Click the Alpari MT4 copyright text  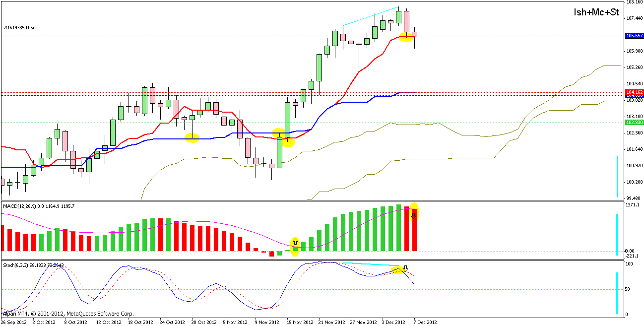(x=68, y=314)
